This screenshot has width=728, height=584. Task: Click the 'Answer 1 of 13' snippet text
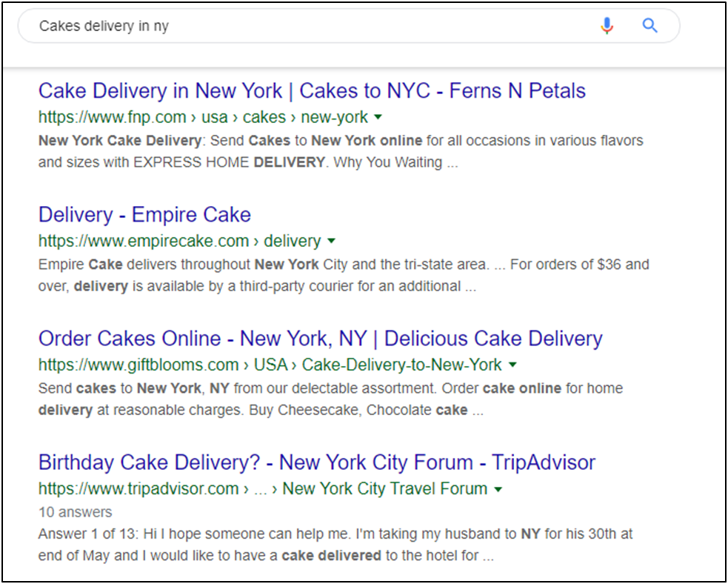tap(87, 534)
